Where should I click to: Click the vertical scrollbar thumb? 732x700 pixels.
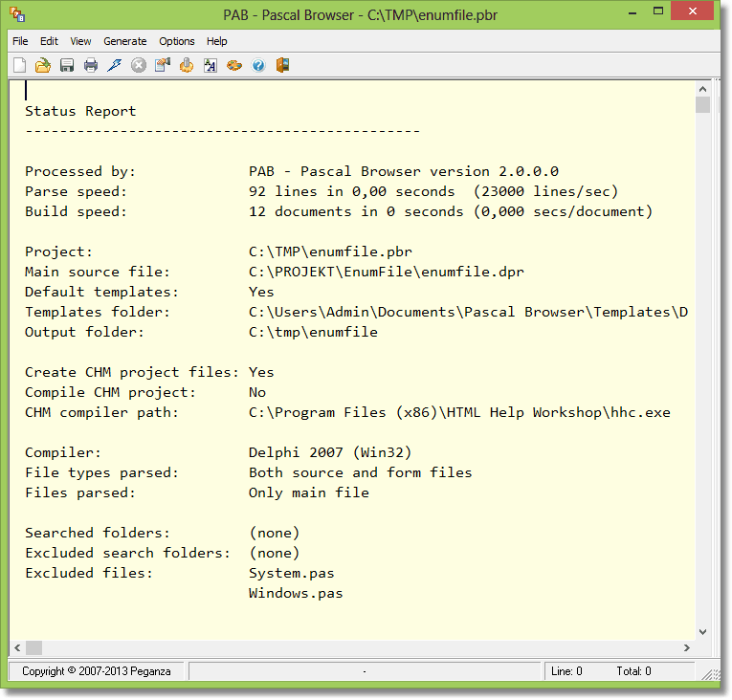702,104
